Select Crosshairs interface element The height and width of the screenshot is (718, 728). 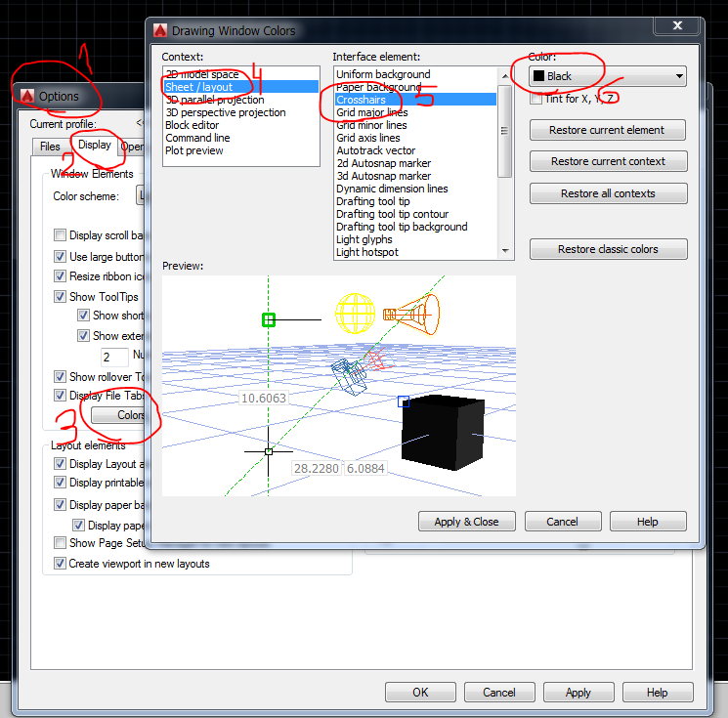click(x=415, y=100)
